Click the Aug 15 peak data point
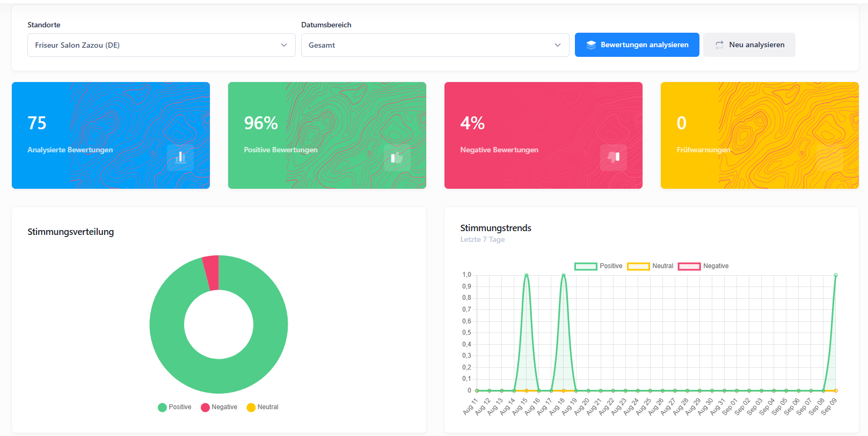This screenshot has height=436, width=868. tap(527, 275)
